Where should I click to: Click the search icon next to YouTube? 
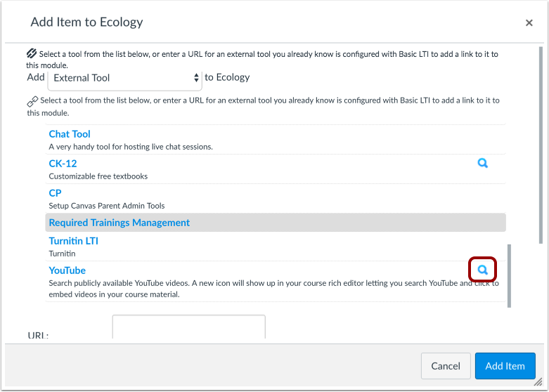(x=482, y=270)
